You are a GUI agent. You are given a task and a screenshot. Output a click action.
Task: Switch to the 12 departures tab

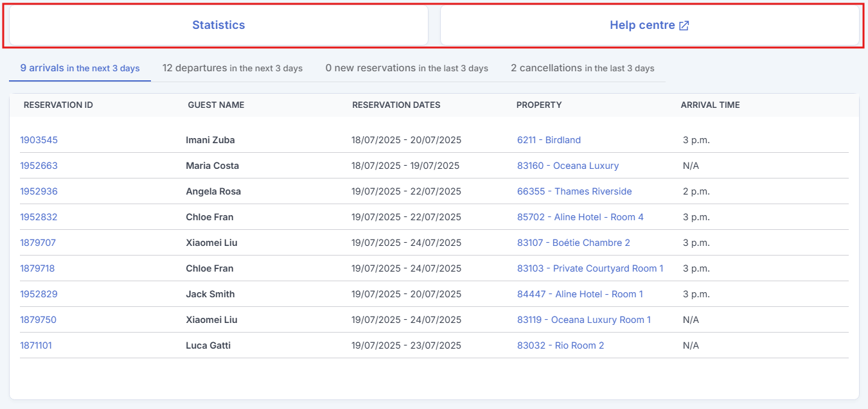click(233, 68)
